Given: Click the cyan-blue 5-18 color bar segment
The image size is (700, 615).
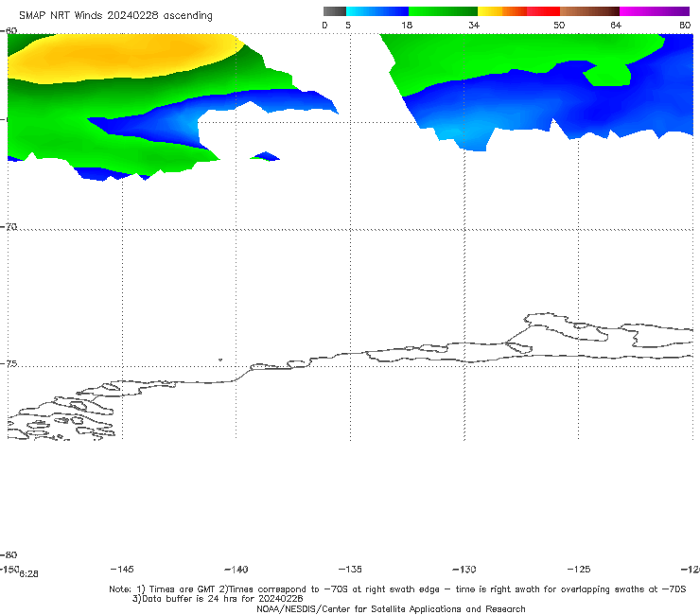Looking at the screenshot, I should [x=377, y=11].
